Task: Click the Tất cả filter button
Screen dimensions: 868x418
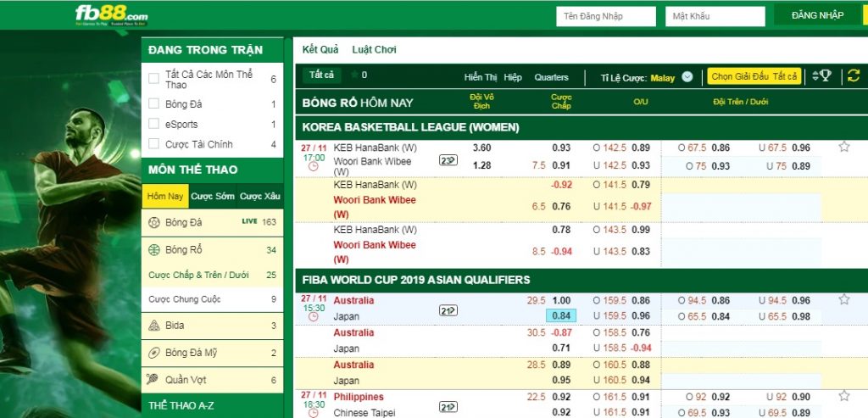Action: click(321, 75)
